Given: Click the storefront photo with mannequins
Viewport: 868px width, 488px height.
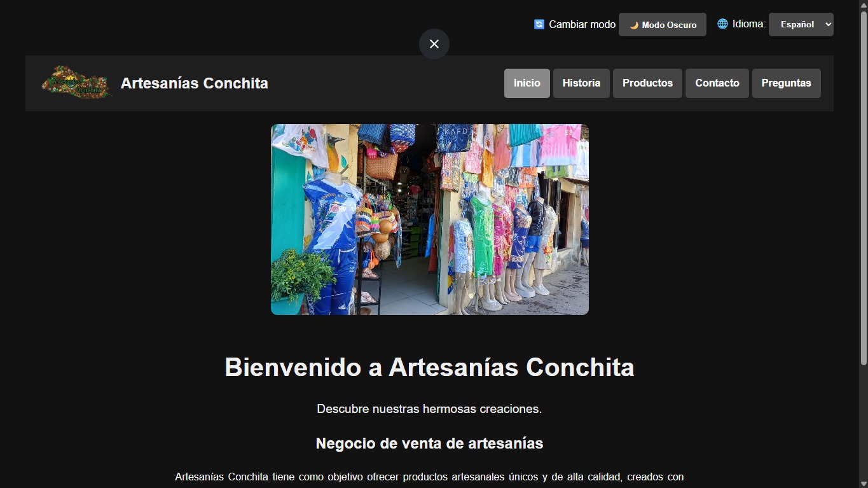Looking at the screenshot, I should 430,220.
